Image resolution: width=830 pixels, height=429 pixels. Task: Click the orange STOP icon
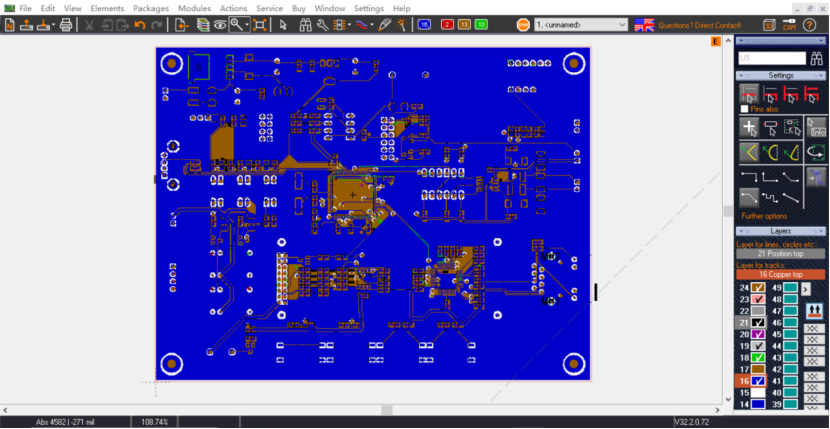coord(523,25)
